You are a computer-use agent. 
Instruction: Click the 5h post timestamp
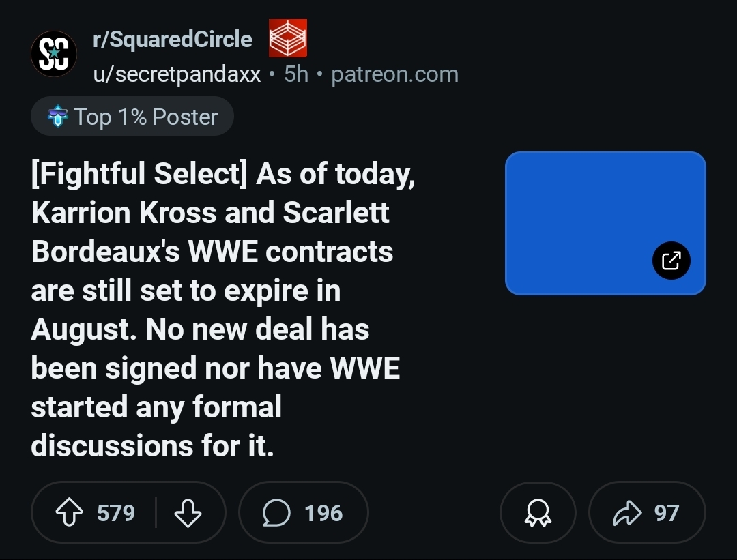(x=296, y=74)
